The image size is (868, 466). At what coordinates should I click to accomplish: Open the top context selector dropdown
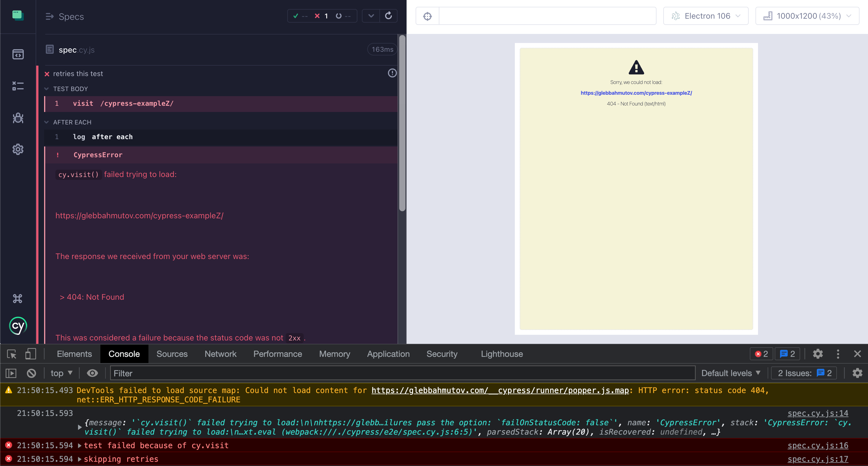(61, 373)
